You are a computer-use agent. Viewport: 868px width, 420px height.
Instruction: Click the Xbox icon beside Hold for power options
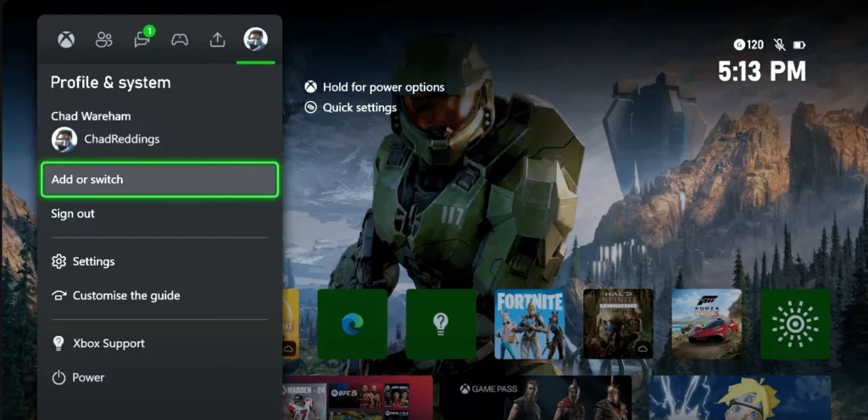(310, 87)
